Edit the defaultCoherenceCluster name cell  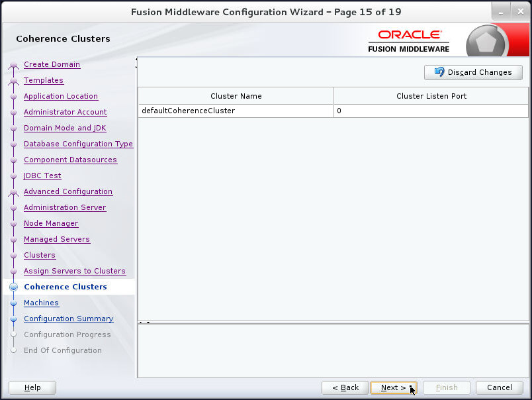click(x=236, y=111)
